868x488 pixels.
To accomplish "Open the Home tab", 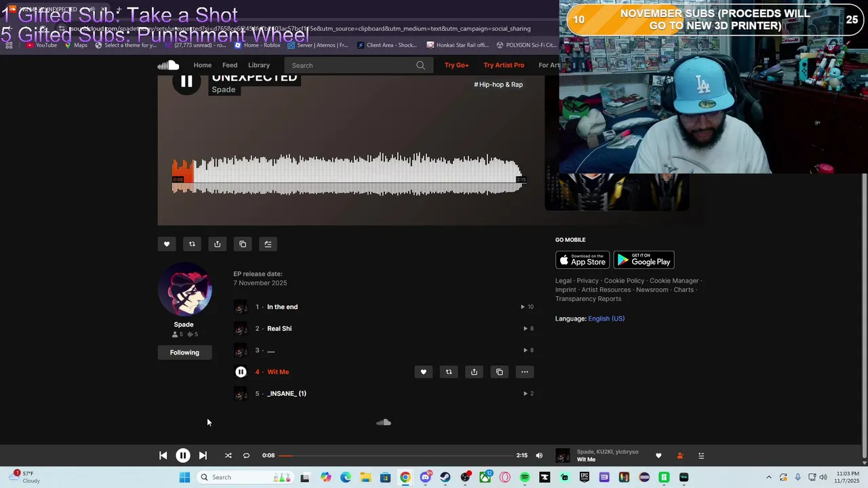I will 202,65.
